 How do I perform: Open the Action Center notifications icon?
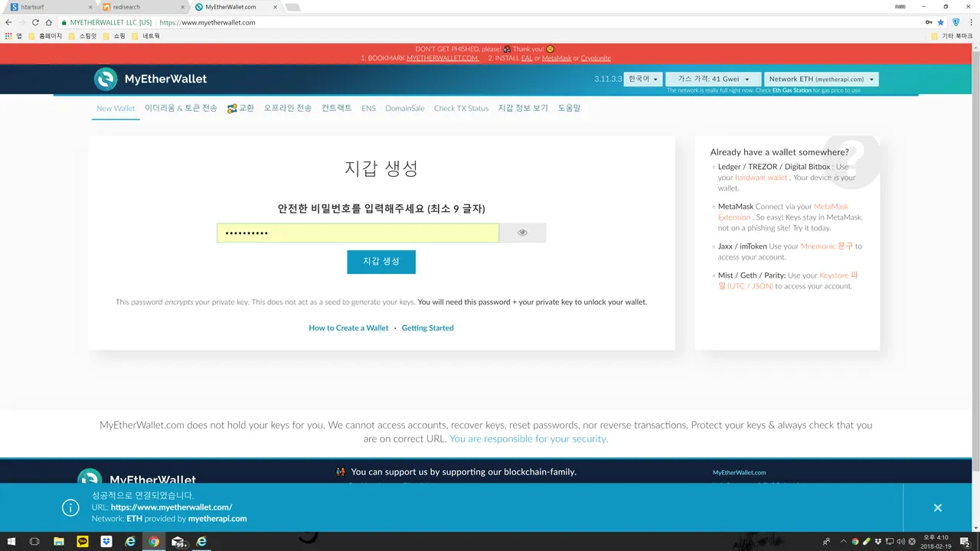[966, 542]
